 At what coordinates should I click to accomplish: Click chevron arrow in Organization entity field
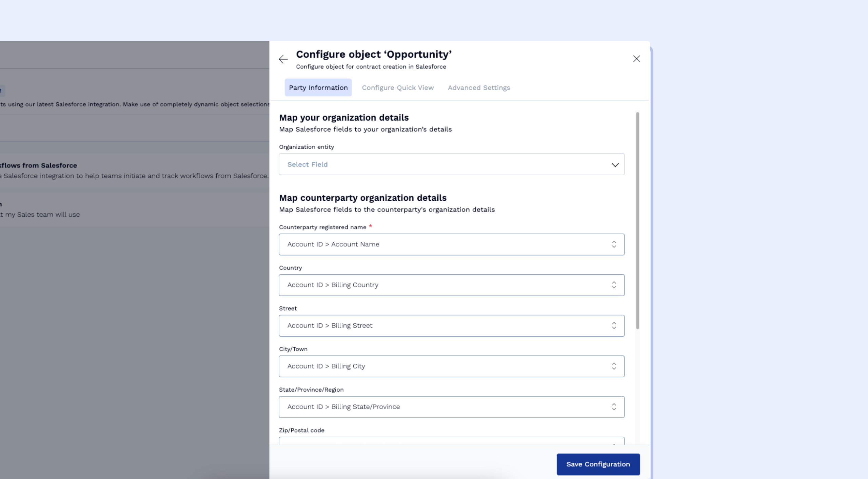coord(615,165)
